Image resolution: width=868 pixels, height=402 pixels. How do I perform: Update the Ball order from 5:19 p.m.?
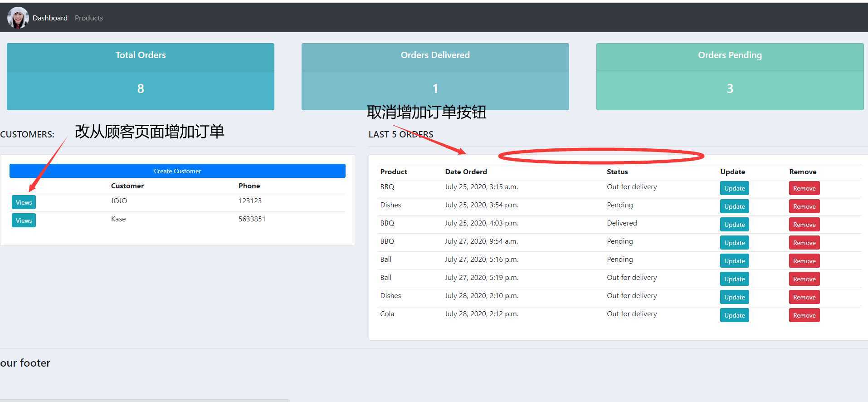734,279
